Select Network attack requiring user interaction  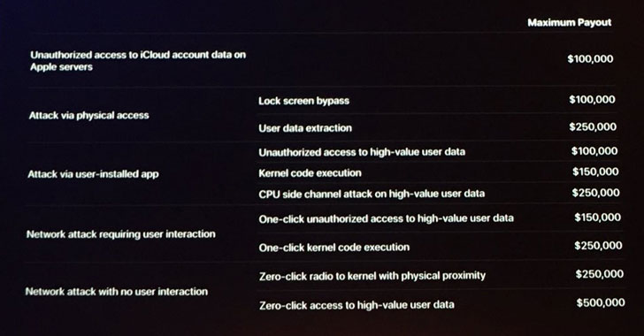click(120, 234)
